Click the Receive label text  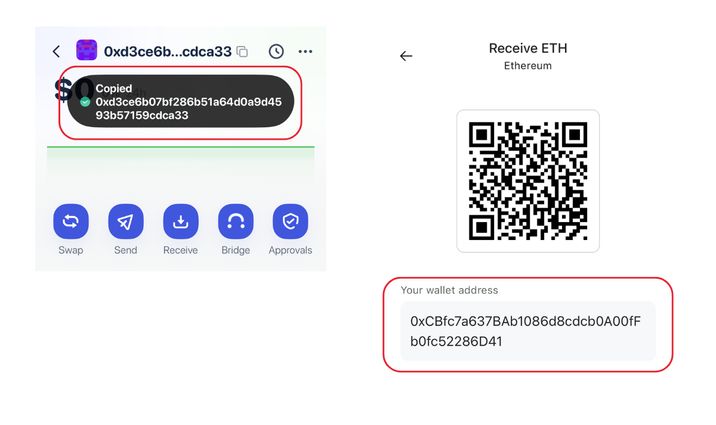coord(180,250)
